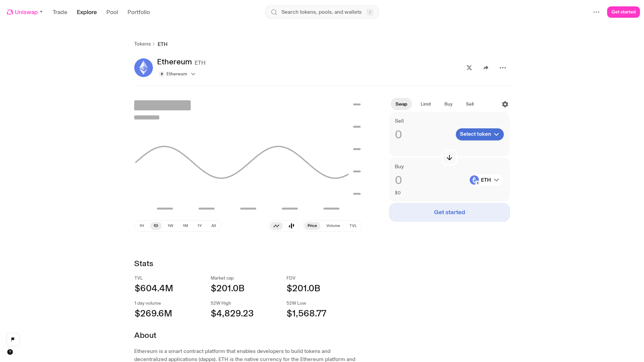Click the 1 day volume $269.6M
Image resolution: width=644 pixels, height=362 pixels.
153,313
